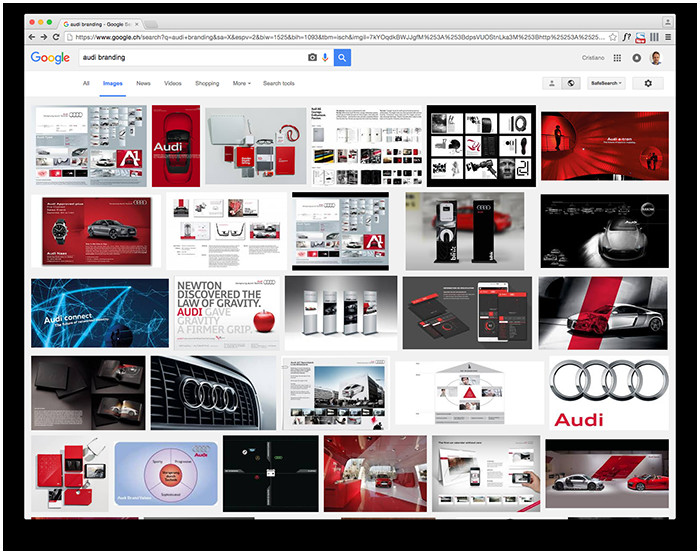Open the dark crossroads logos image

pos(271,474)
